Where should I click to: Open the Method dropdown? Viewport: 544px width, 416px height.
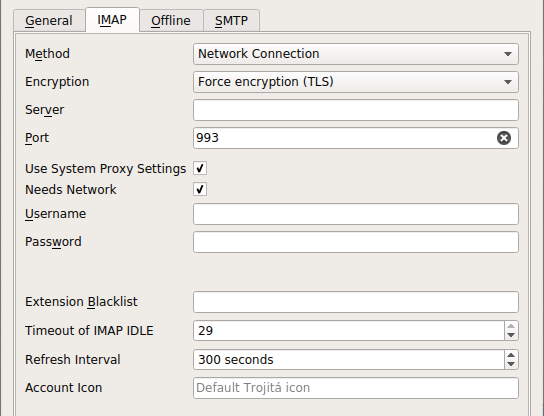[x=356, y=54]
